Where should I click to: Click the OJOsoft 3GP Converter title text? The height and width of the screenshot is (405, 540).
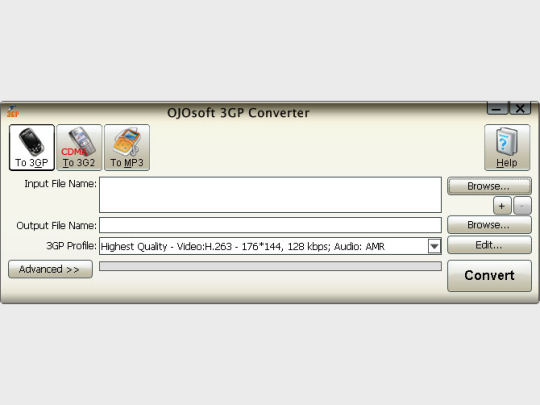click(238, 113)
